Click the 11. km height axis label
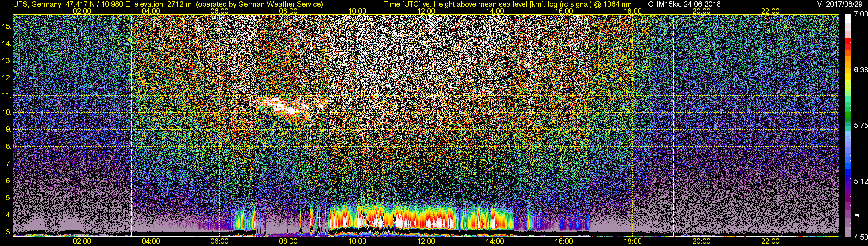Viewport: 868px width, 246px height. [7, 96]
